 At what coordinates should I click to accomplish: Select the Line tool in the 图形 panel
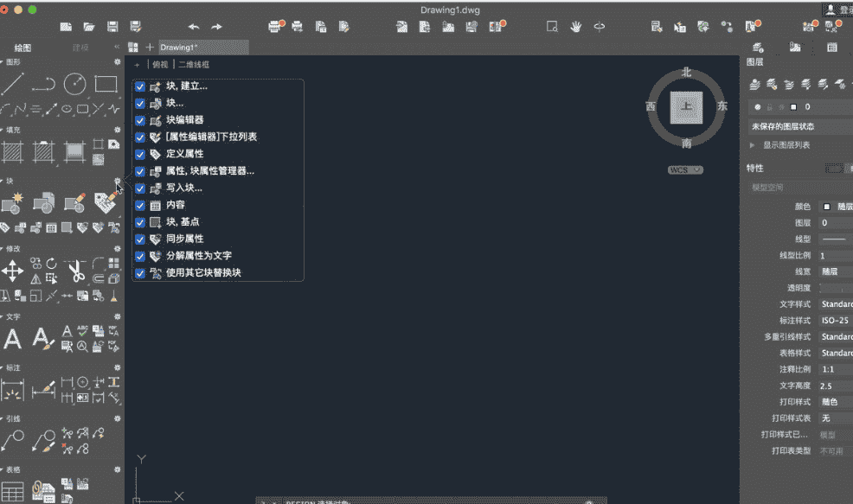(x=12, y=84)
